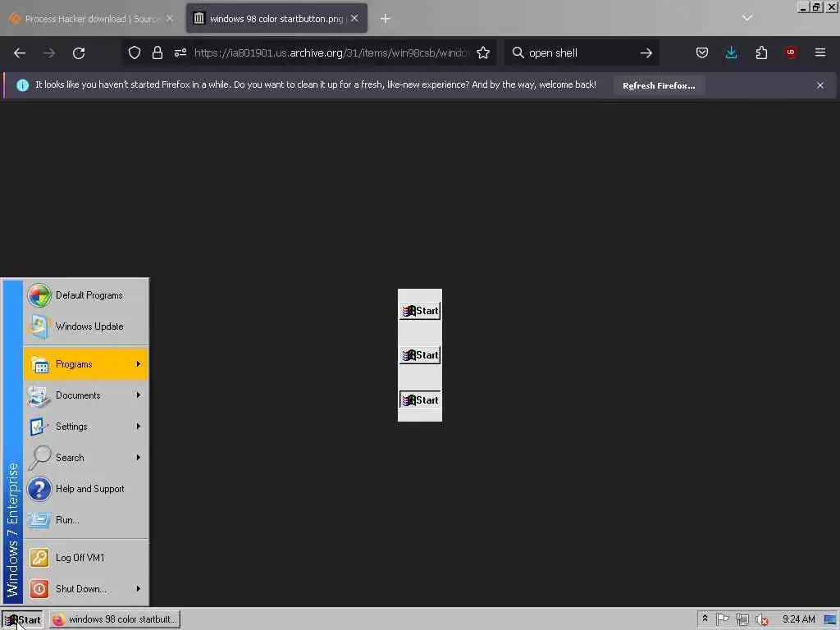Open the Settings submenu

click(x=86, y=427)
